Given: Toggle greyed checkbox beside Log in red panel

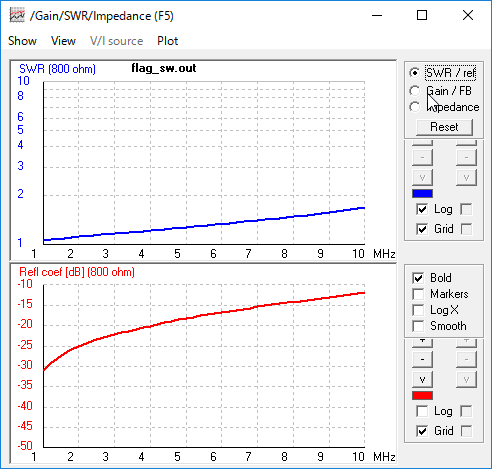Looking at the screenshot, I should 466,411.
